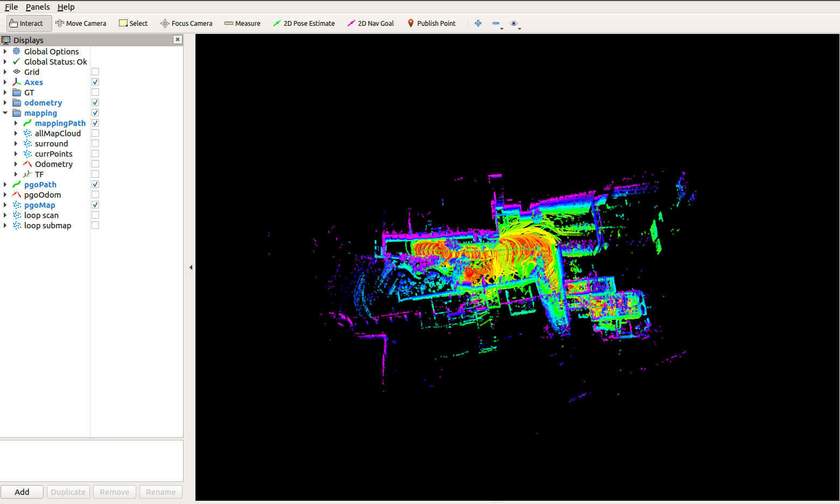
Task: Click the Global Status checkmark icon
Action: [x=17, y=61]
